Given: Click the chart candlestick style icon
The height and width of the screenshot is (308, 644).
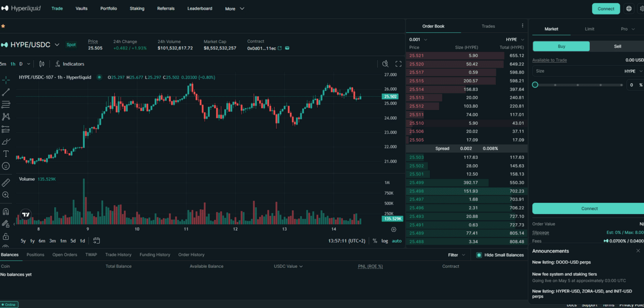Looking at the screenshot, I should (42, 64).
